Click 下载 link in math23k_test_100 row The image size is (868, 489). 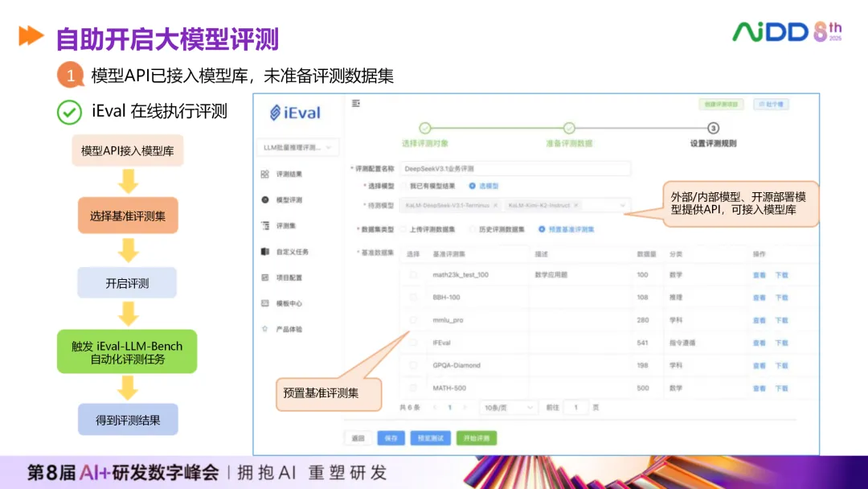click(782, 275)
